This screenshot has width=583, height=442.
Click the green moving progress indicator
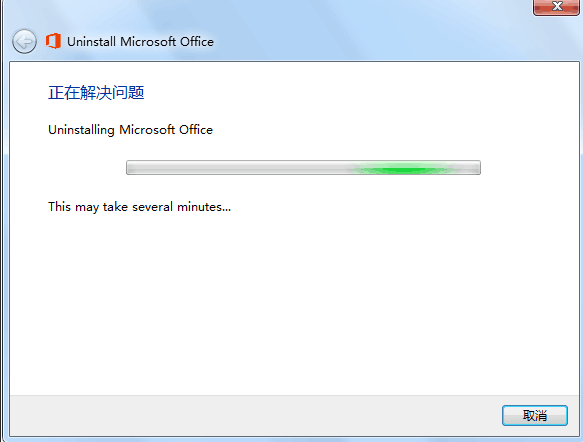click(402, 169)
